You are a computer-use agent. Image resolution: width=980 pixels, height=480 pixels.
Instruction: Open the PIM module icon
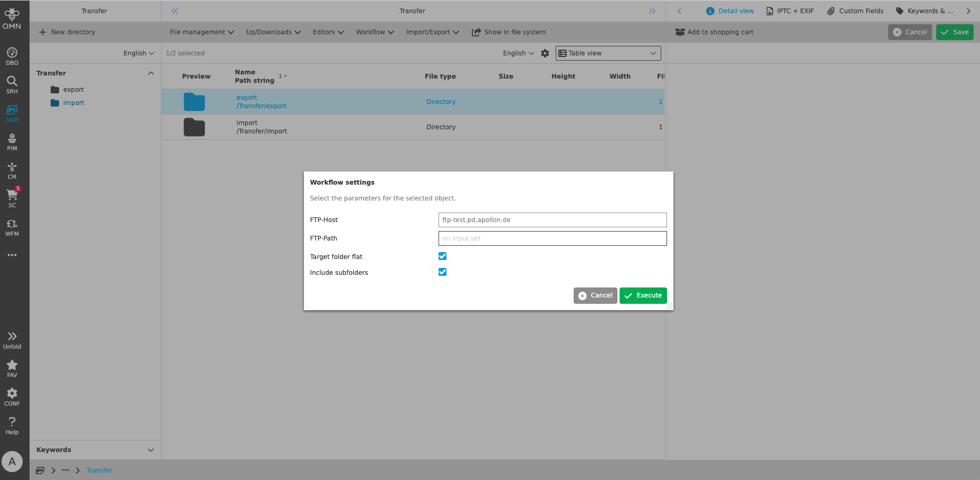(x=12, y=141)
